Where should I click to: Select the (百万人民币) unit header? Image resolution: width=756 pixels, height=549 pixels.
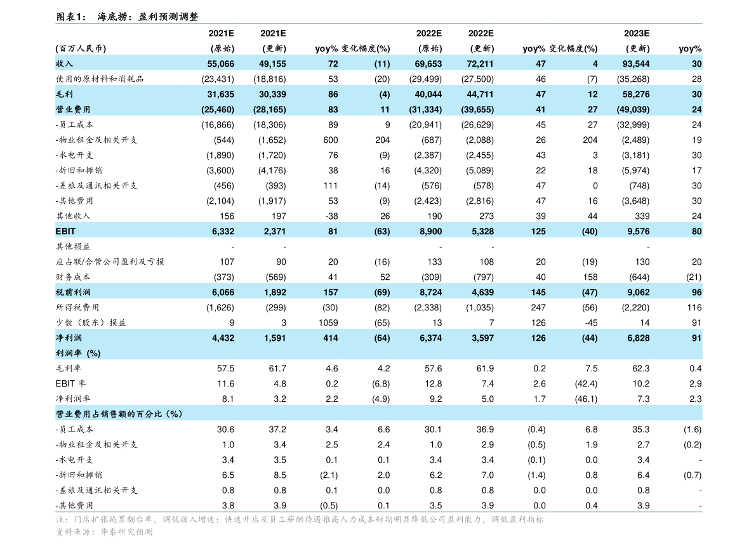click(x=81, y=49)
